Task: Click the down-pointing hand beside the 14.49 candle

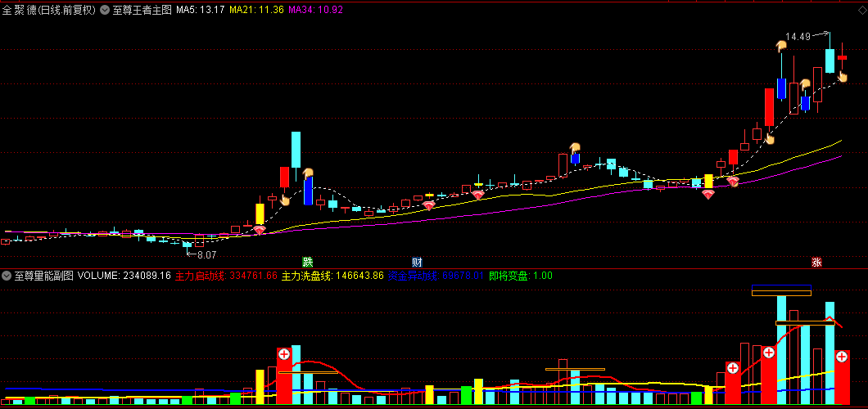Action: (x=843, y=76)
